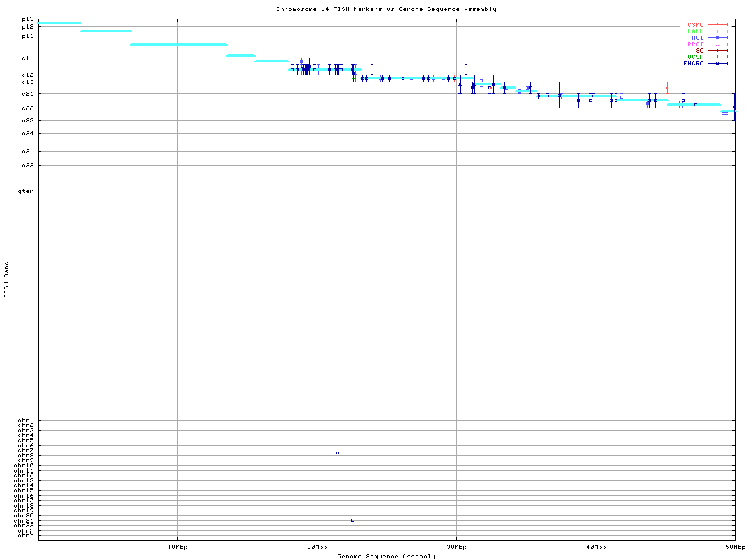
Task: Select the chrY row label
Action: point(26,535)
